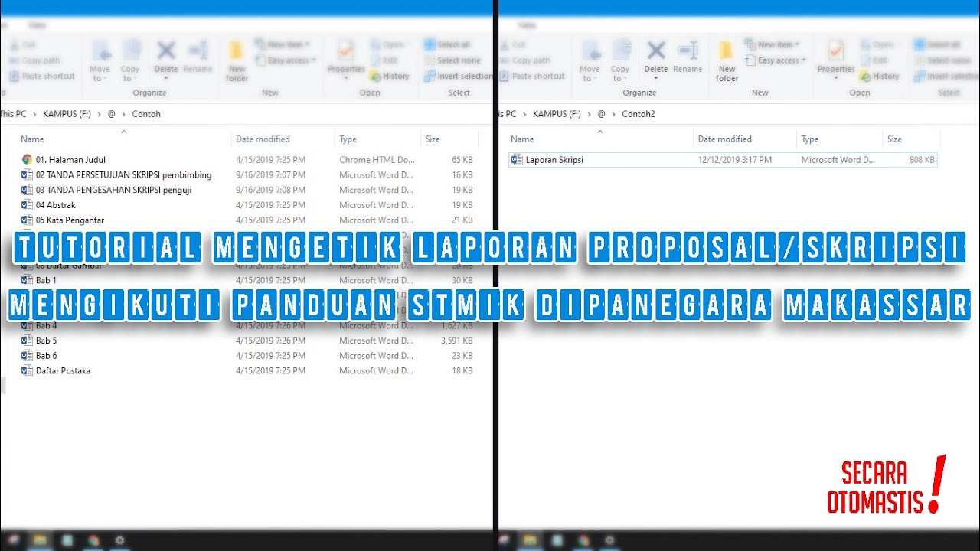Click Invert selection in left window
The width and height of the screenshot is (980, 551).
tap(458, 76)
